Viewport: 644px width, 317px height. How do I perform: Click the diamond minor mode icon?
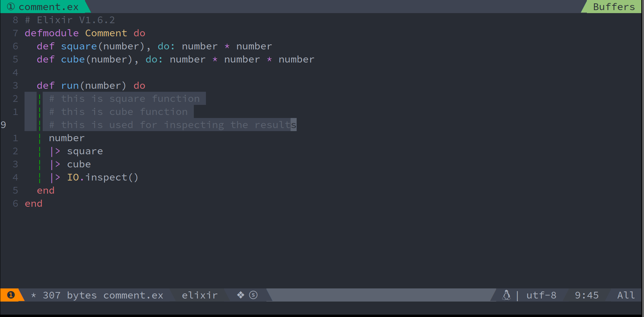241,295
